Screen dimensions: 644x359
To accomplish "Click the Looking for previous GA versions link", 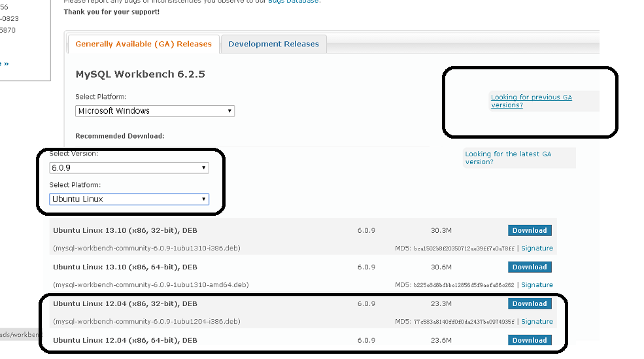I will (x=531, y=101).
